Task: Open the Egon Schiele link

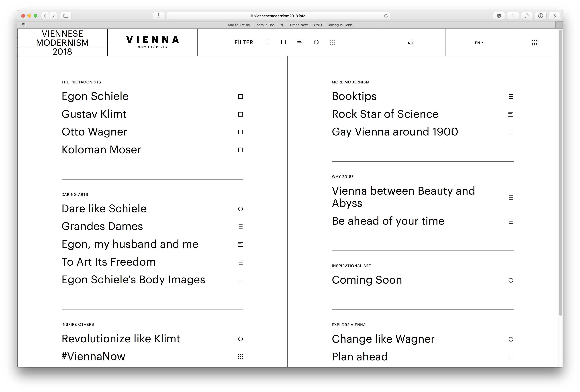Action: [95, 96]
